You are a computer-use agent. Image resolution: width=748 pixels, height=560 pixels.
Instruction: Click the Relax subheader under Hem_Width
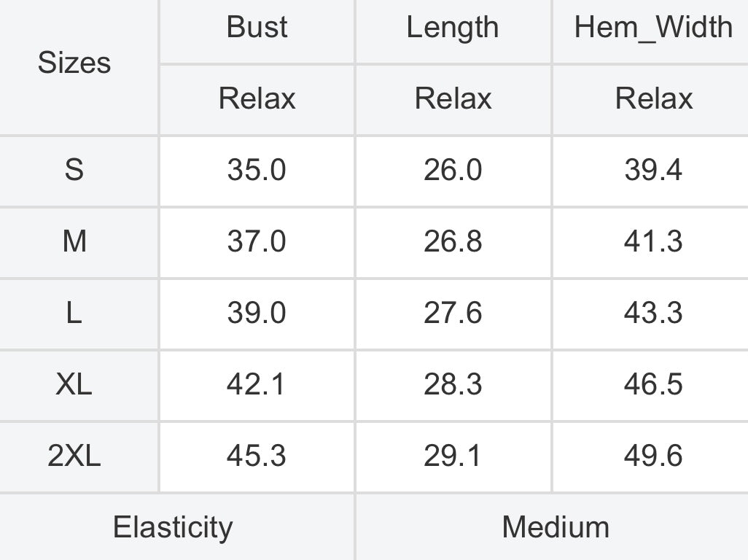point(651,98)
